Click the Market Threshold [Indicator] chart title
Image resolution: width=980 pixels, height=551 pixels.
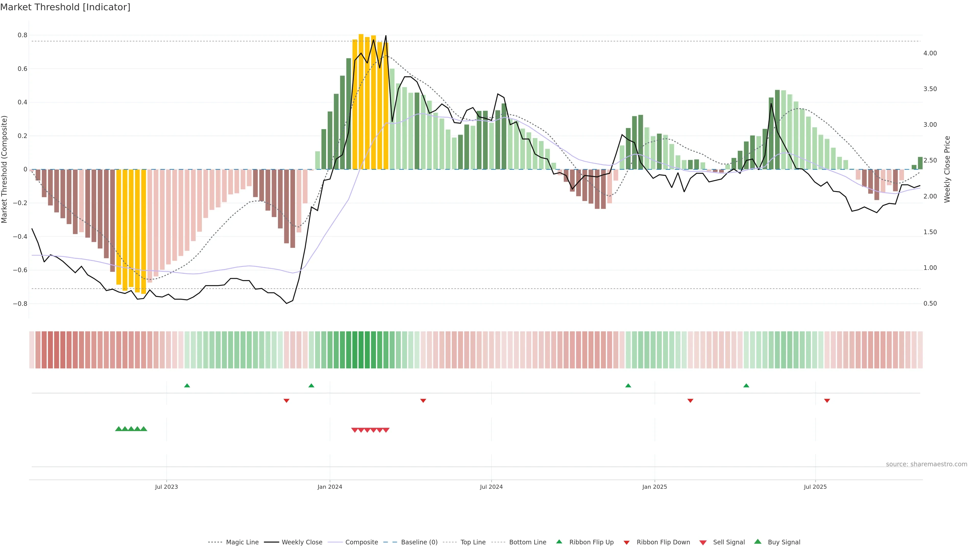[x=65, y=7]
